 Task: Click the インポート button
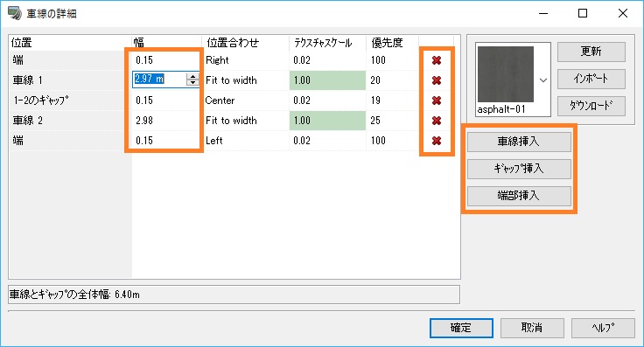point(591,79)
